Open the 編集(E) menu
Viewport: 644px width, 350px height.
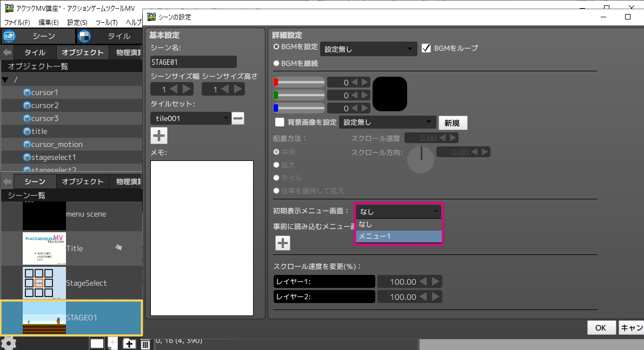tap(49, 22)
